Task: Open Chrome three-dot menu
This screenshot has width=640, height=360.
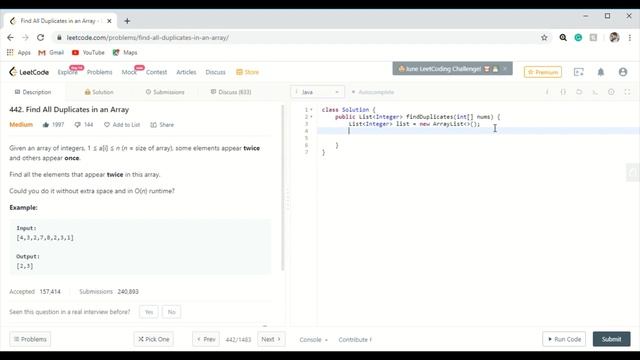Action: pos(630,38)
